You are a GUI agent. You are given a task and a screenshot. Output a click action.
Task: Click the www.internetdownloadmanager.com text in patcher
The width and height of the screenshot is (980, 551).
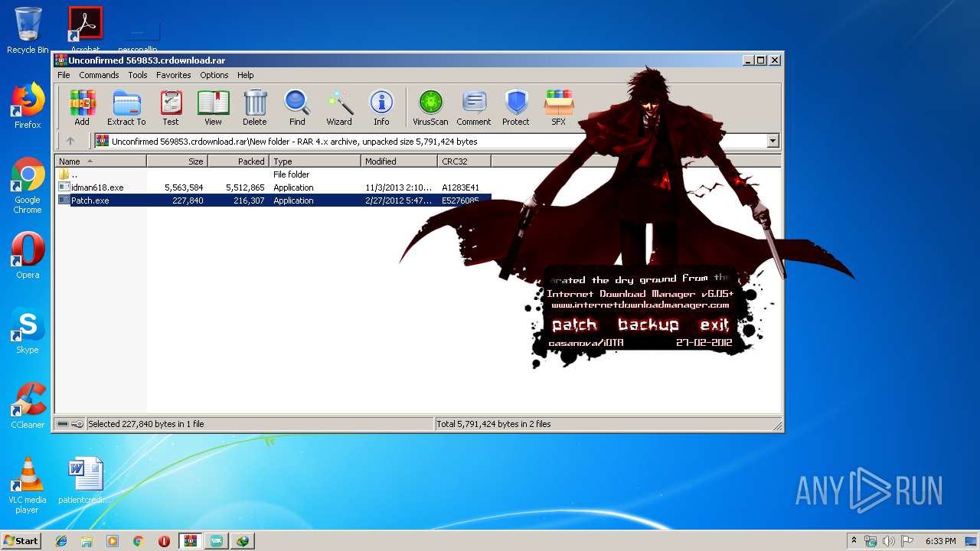point(640,305)
